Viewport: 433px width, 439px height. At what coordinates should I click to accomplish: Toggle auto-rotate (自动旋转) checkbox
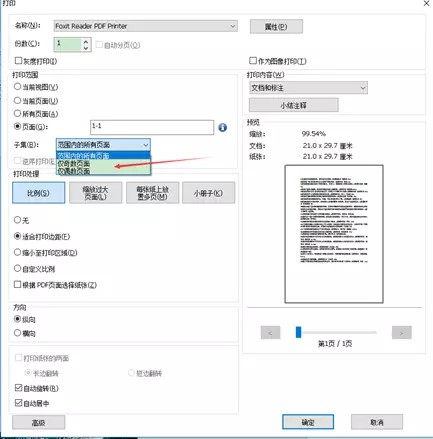[x=19, y=388]
